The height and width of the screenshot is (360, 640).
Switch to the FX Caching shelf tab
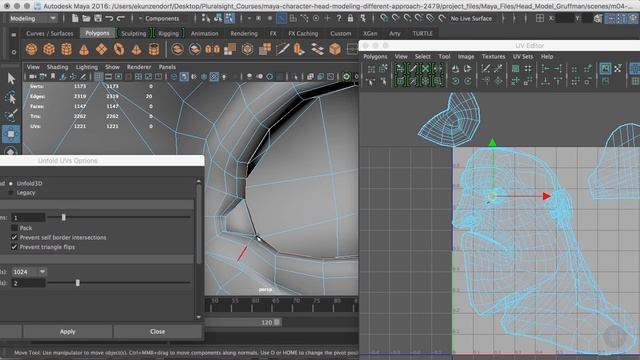tap(303, 33)
